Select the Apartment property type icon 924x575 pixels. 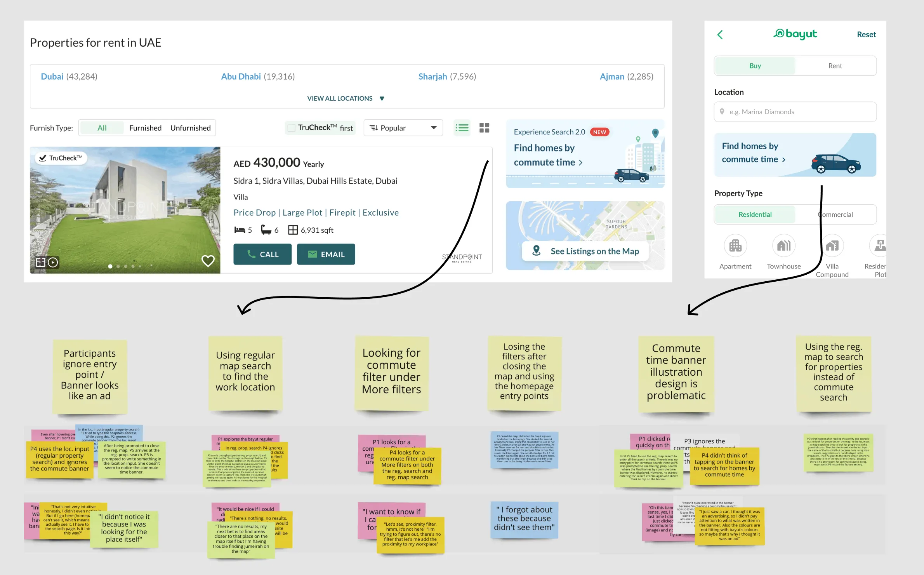click(x=735, y=246)
